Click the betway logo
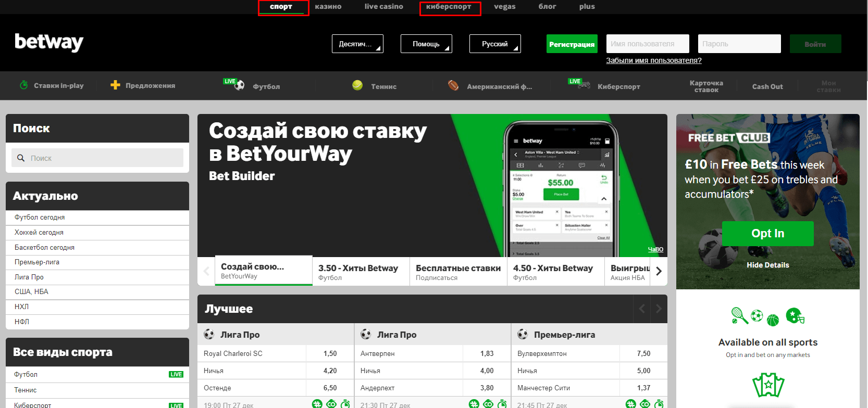868x408 pixels. [x=49, y=42]
